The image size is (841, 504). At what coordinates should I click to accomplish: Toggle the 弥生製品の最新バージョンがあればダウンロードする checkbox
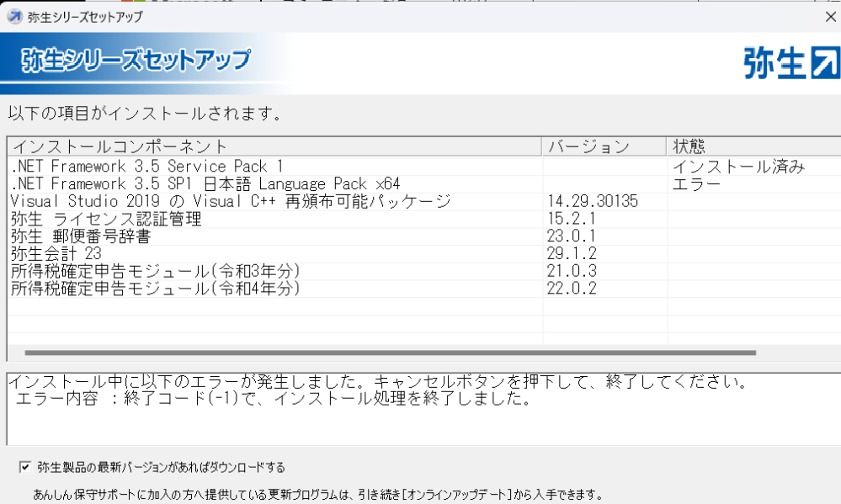(24, 467)
